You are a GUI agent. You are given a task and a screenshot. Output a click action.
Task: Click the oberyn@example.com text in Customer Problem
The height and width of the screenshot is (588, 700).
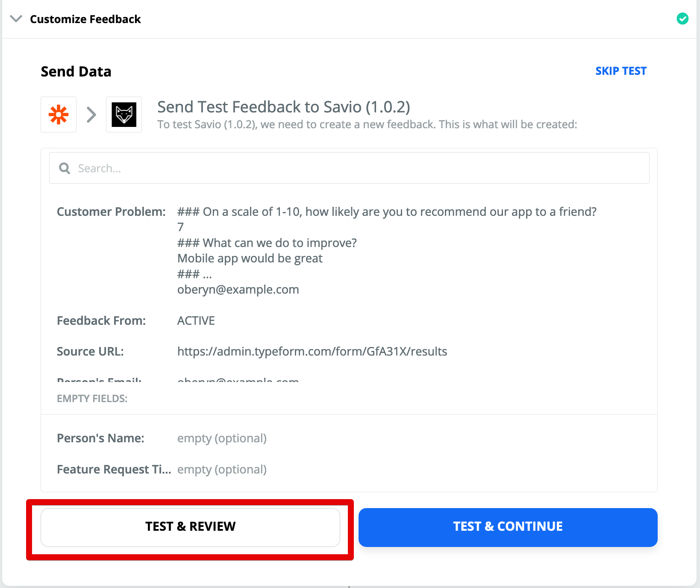tap(238, 290)
